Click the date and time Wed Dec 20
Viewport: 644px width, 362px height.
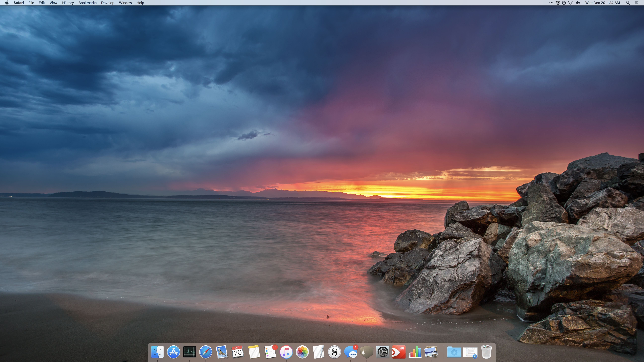pos(602,3)
